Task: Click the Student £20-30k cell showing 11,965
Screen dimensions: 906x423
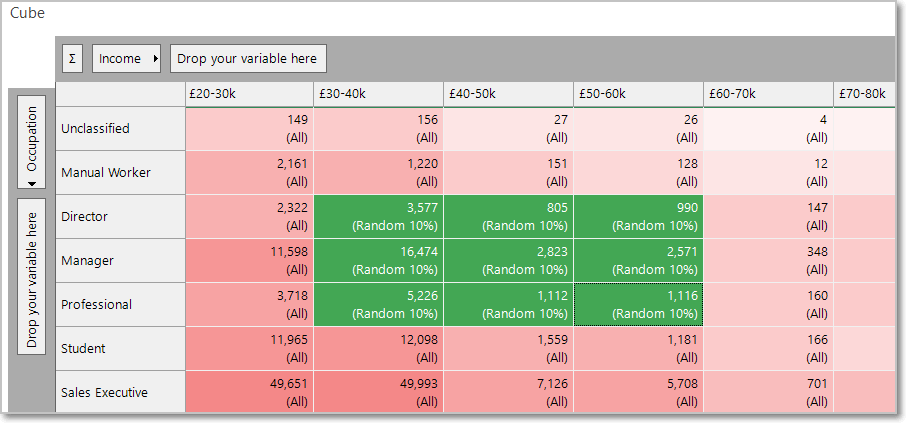Action: 249,348
